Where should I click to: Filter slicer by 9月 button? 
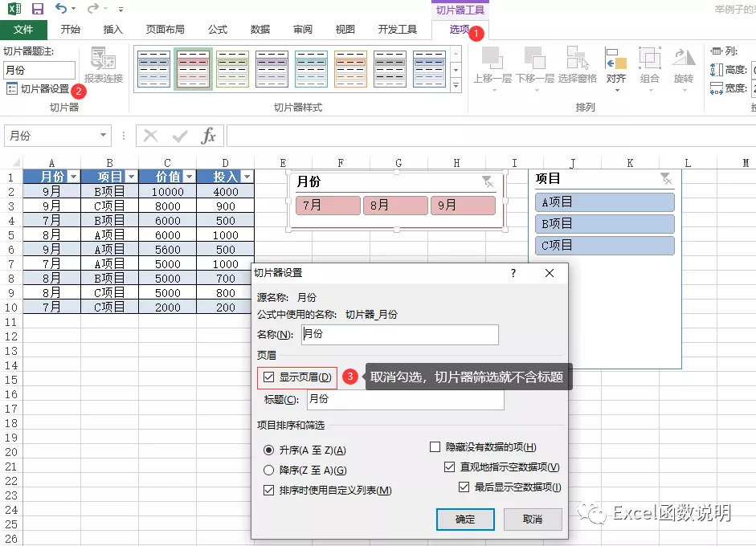(x=463, y=206)
